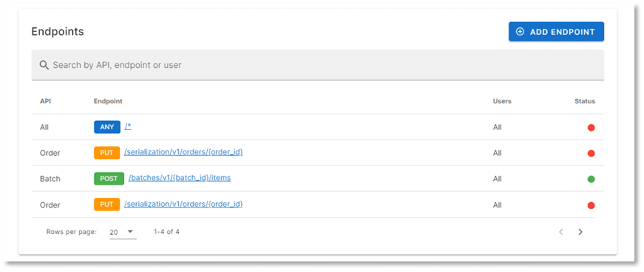Click the rows per page dropdown arrow
The image size is (644, 272).
(x=130, y=231)
